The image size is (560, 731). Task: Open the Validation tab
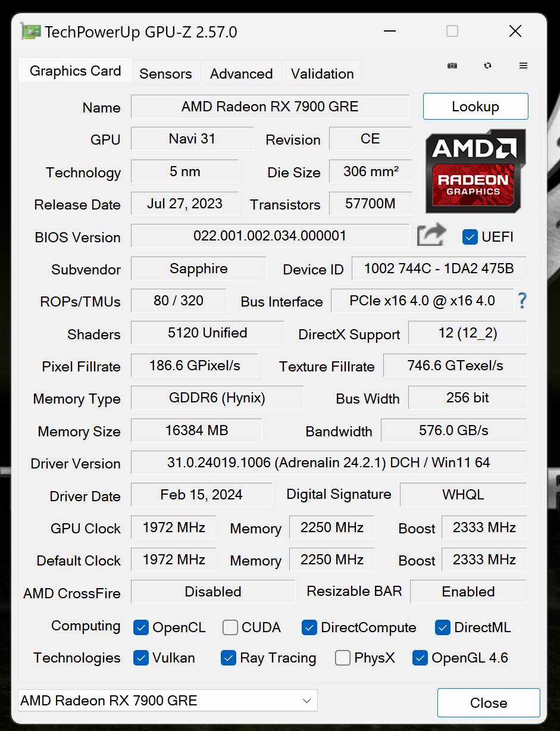click(x=322, y=73)
